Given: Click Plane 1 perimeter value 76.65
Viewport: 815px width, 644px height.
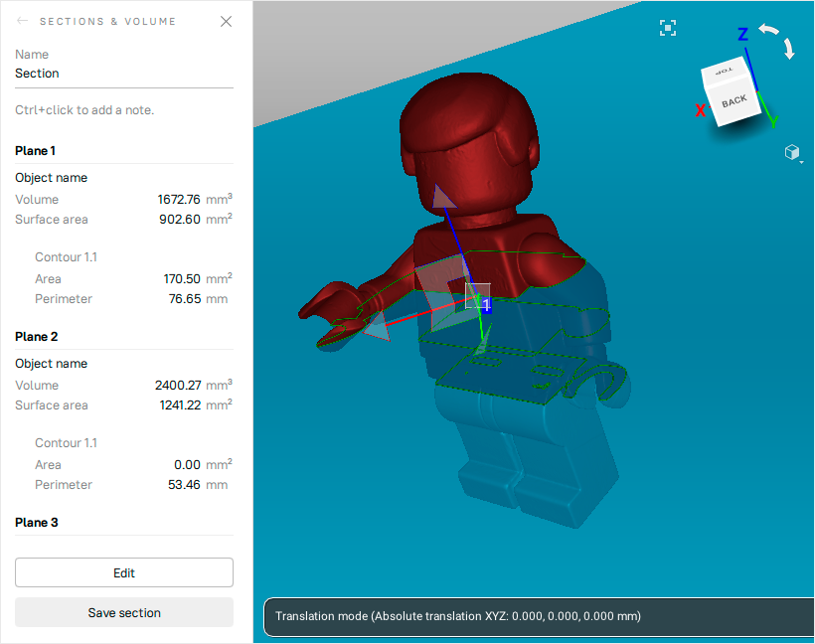Looking at the screenshot, I should point(185,299).
